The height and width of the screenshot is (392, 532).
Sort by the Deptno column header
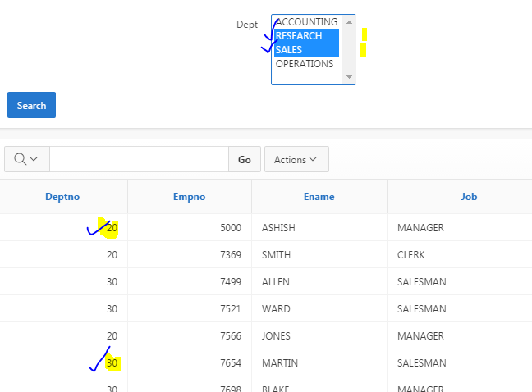(62, 197)
